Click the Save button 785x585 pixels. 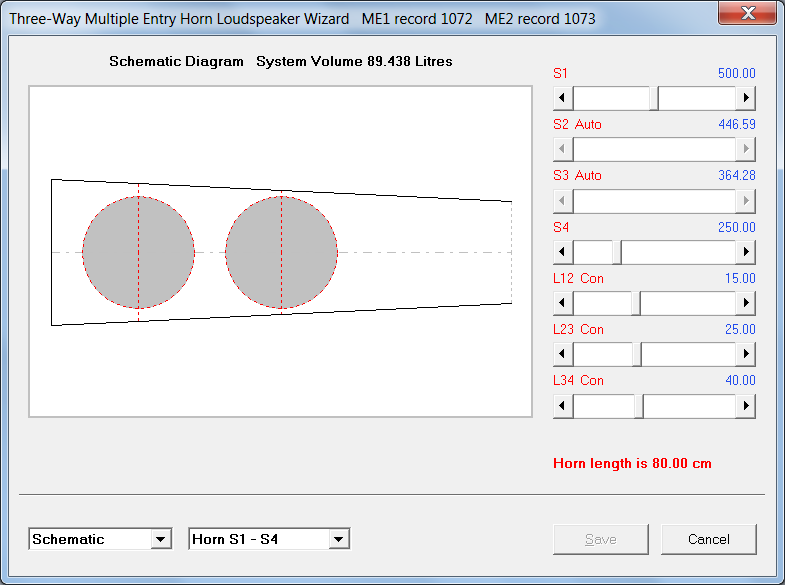click(x=601, y=539)
